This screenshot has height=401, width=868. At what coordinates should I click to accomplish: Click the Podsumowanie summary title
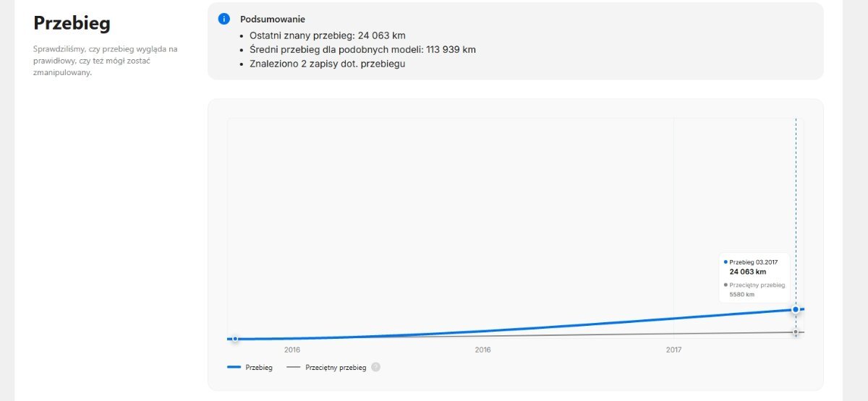[273, 19]
